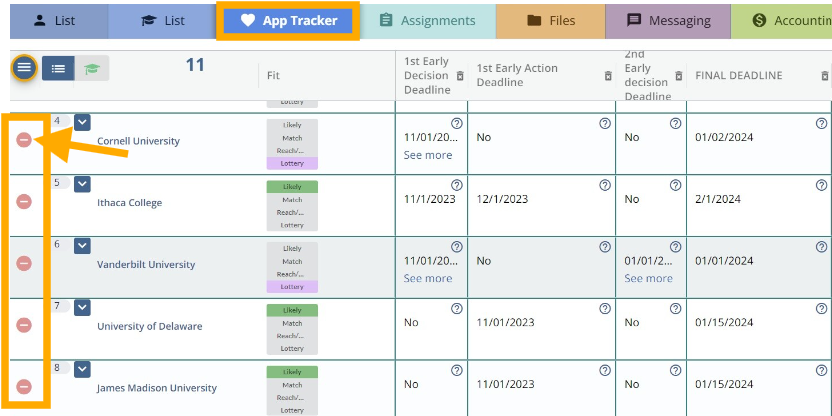Set James Madison University fit to Match

click(x=292, y=385)
